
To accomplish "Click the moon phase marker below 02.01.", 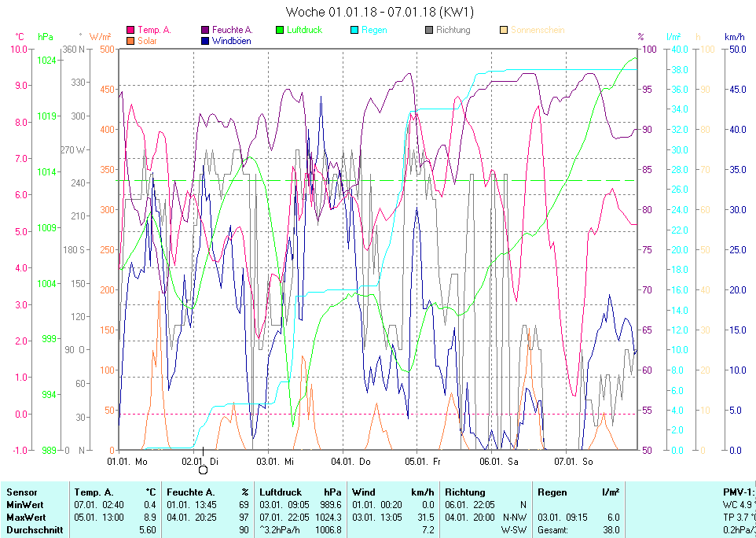I will 203,470.
